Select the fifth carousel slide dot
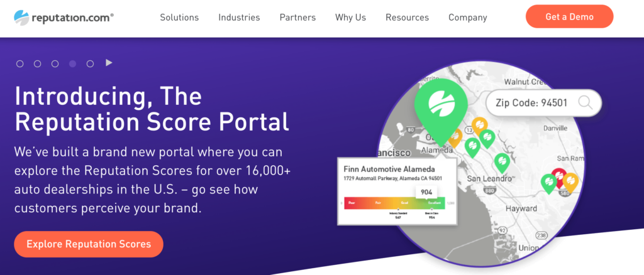The width and height of the screenshot is (644, 275). tap(91, 63)
